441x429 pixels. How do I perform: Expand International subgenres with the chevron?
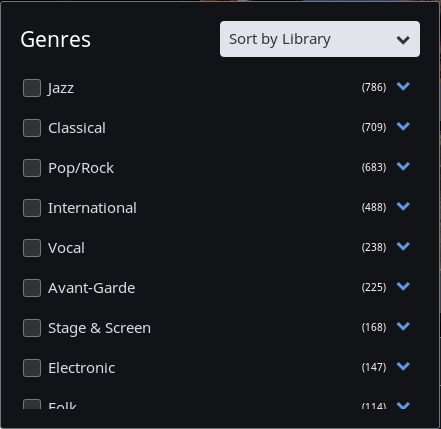click(x=403, y=206)
